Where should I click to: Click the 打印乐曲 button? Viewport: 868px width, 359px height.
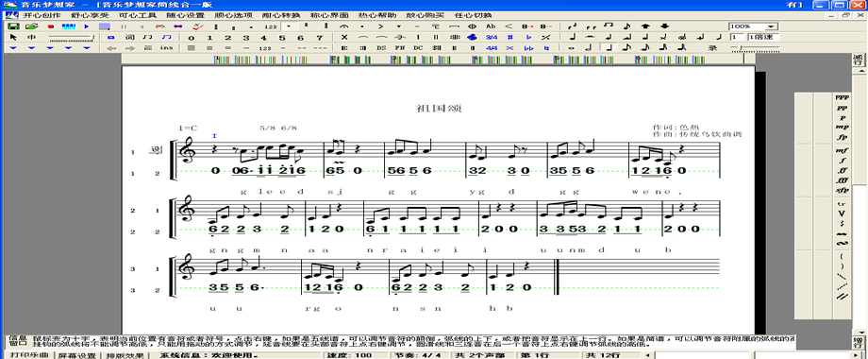[x=29, y=355]
